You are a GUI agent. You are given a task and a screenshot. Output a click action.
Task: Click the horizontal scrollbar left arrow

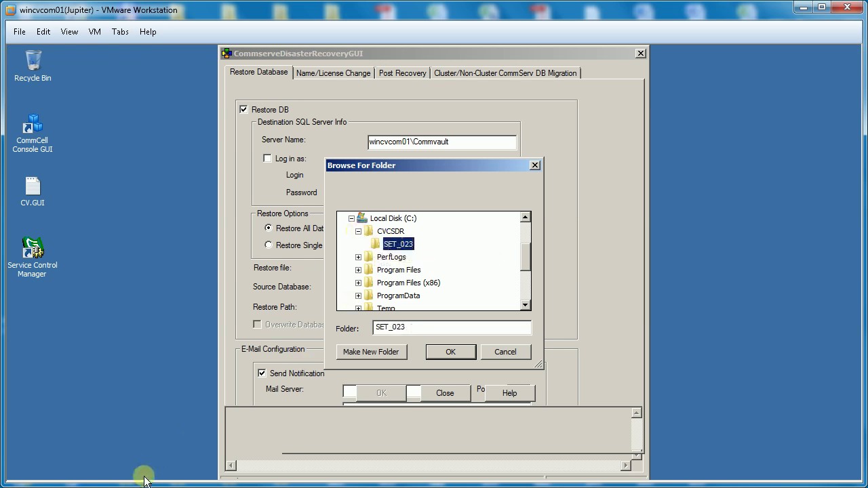coord(231,465)
